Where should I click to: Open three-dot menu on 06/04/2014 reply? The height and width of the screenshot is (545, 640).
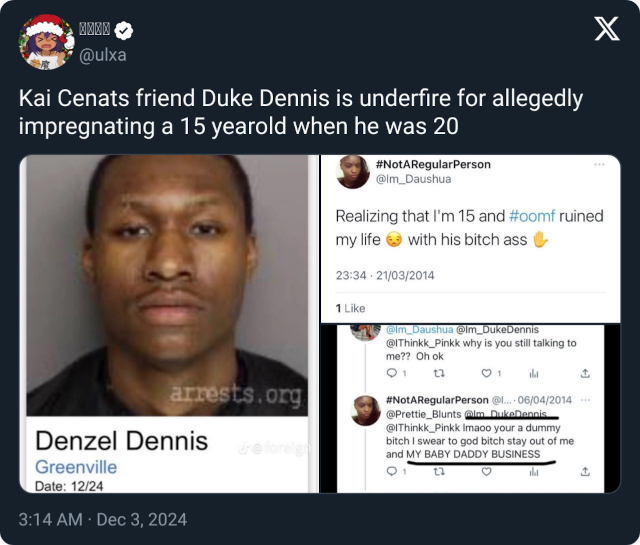coord(585,400)
